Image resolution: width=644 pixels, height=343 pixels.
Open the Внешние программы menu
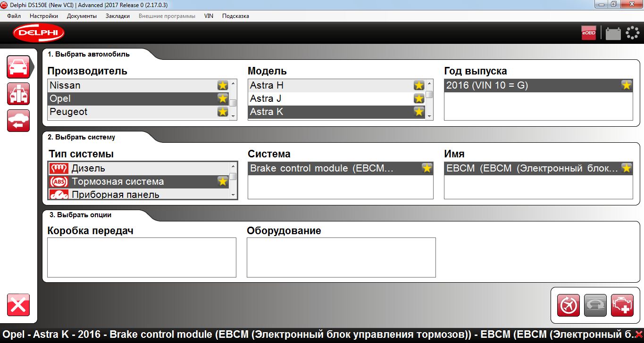(167, 16)
